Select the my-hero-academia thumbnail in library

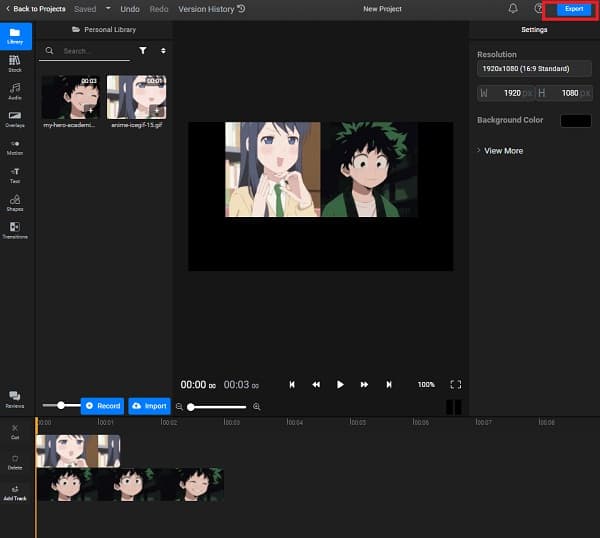70,97
